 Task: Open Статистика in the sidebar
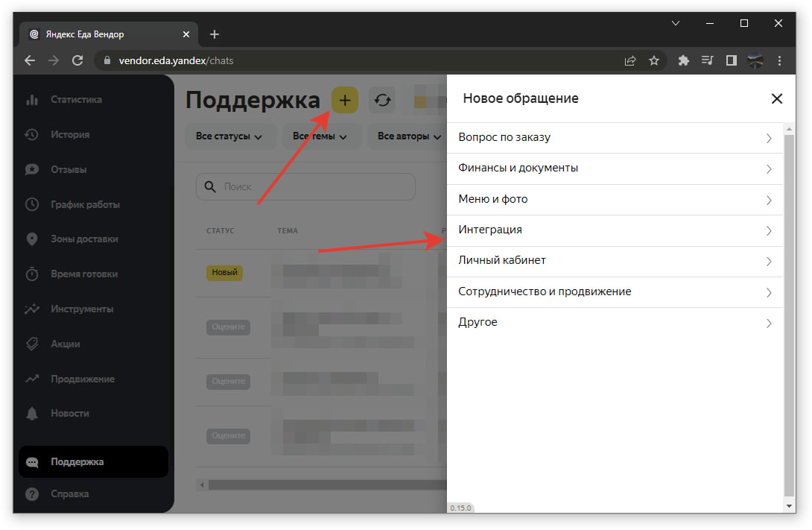(x=76, y=100)
